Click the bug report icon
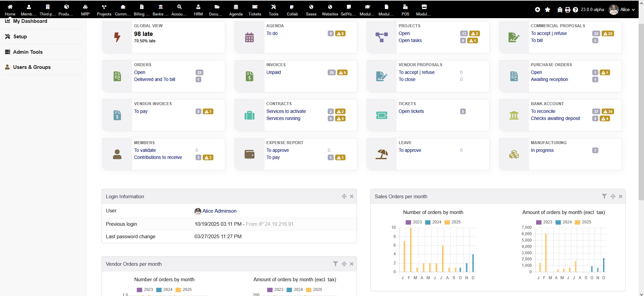This screenshot has height=296, width=644. coord(560,10)
